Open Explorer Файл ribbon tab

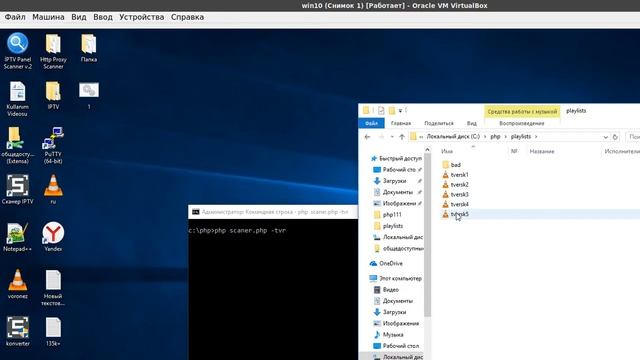pyautogui.click(x=371, y=123)
